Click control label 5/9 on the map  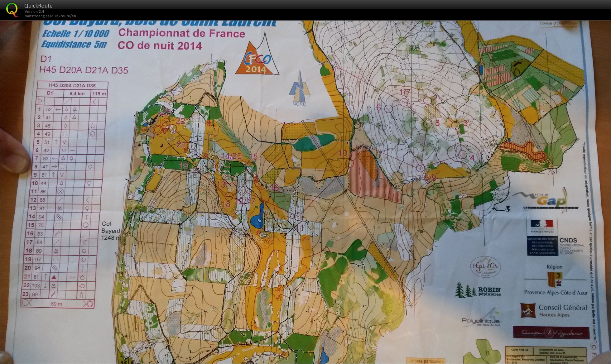[x=431, y=178]
